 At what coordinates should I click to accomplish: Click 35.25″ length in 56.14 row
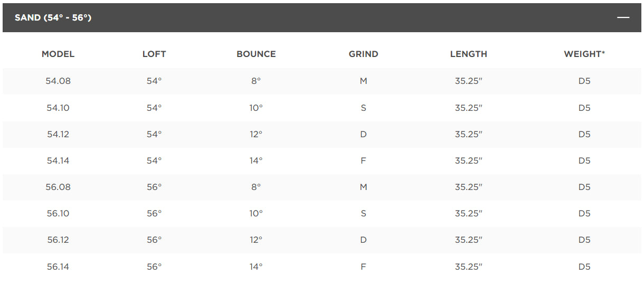(x=469, y=267)
